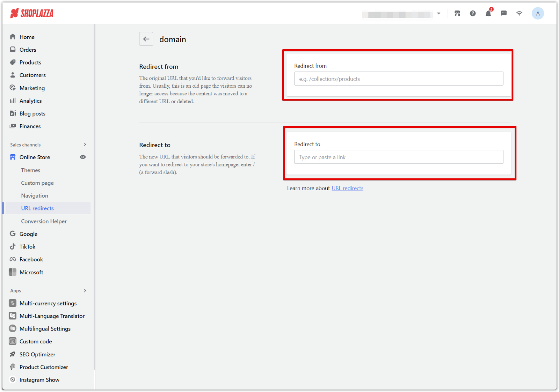Click the Wi-Fi signal icon
Viewport: 559px width, 392px height.
click(520, 14)
